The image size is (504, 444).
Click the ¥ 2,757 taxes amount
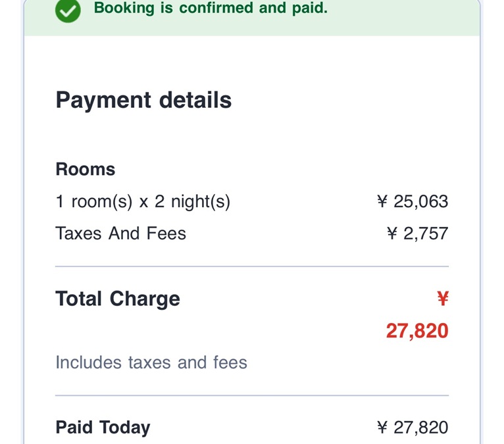pos(417,234)
